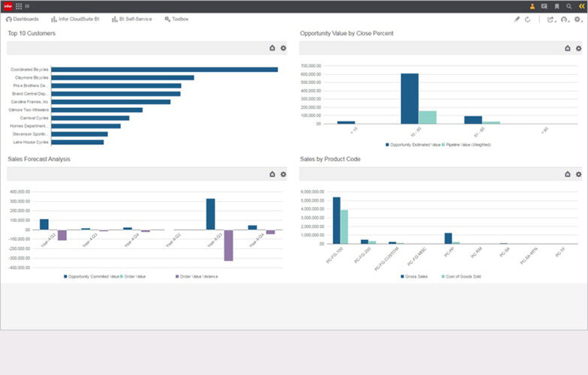
Task: Switch to Infor CloudSuite BI tab
Action: coord(75,19)
